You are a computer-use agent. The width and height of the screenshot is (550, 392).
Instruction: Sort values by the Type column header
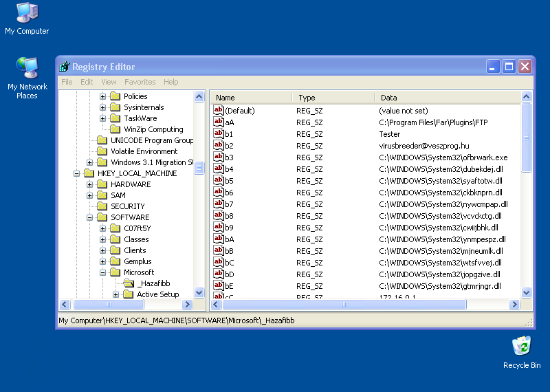click(333, 98)
